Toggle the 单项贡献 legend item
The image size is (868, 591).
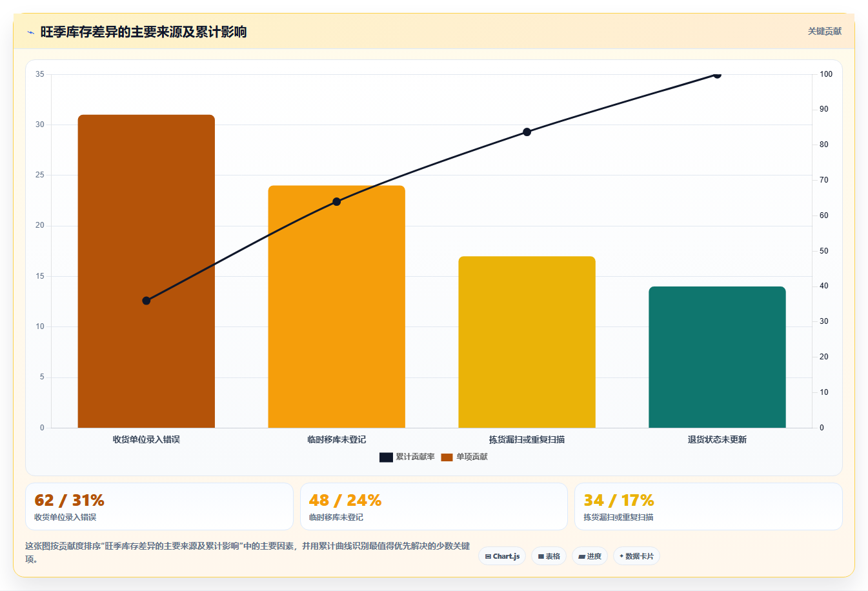(x=465, y=457)
